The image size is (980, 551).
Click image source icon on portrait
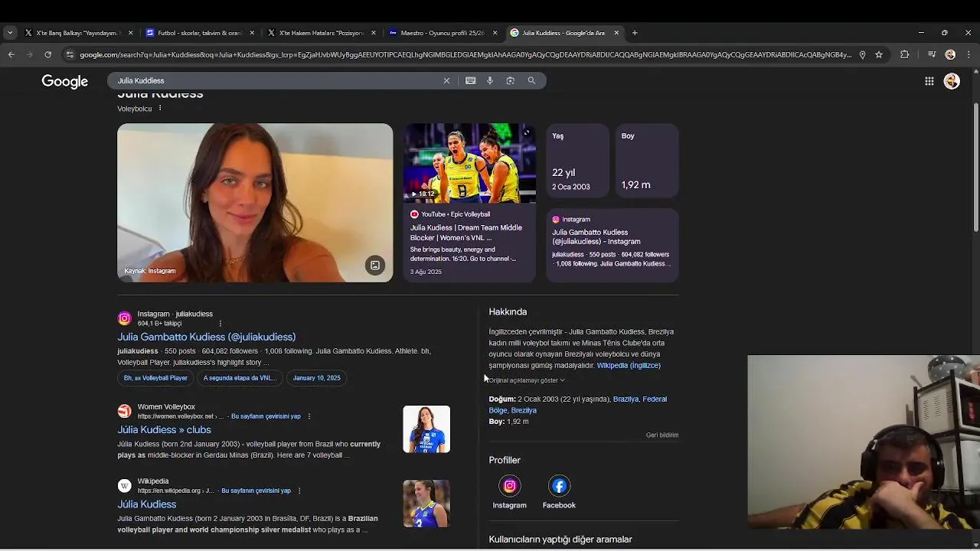coord(375,266)
